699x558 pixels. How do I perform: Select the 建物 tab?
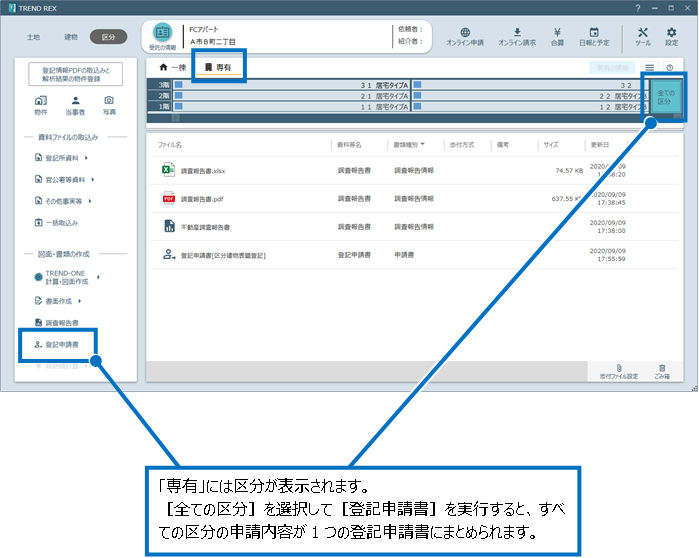(70, 37)
